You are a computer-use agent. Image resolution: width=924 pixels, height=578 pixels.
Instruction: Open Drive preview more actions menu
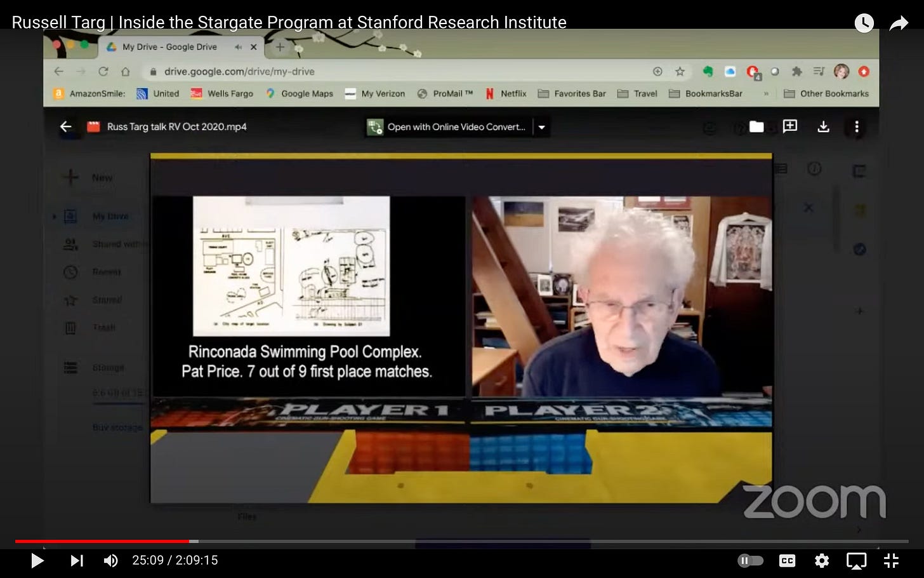coord(857,126)
